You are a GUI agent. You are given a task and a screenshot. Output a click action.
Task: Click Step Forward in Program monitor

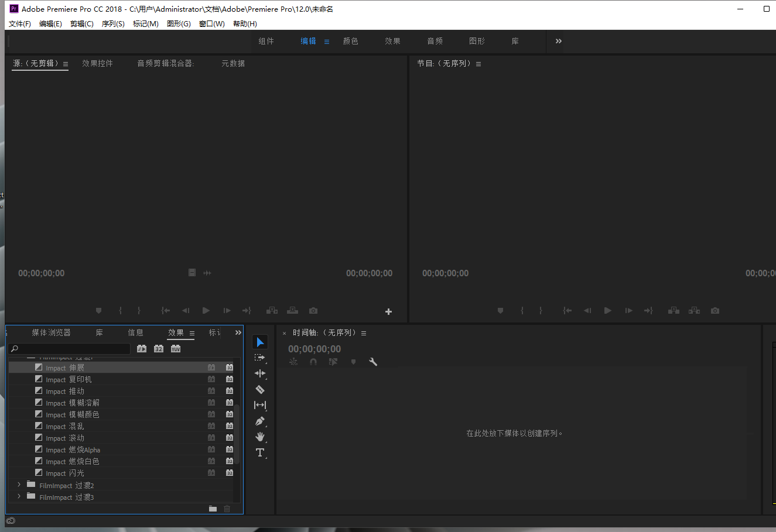click(628, 311)
